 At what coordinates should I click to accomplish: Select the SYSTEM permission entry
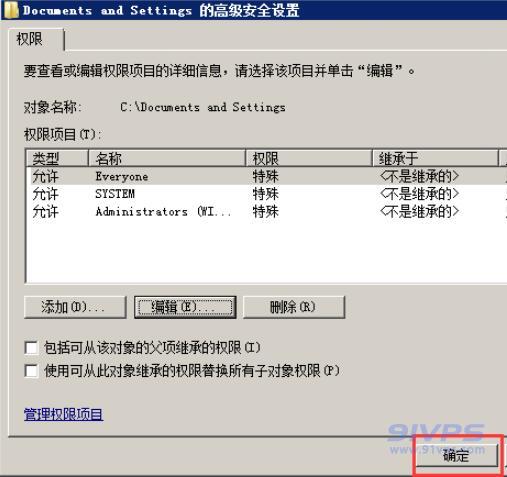(x=267, y=194)
